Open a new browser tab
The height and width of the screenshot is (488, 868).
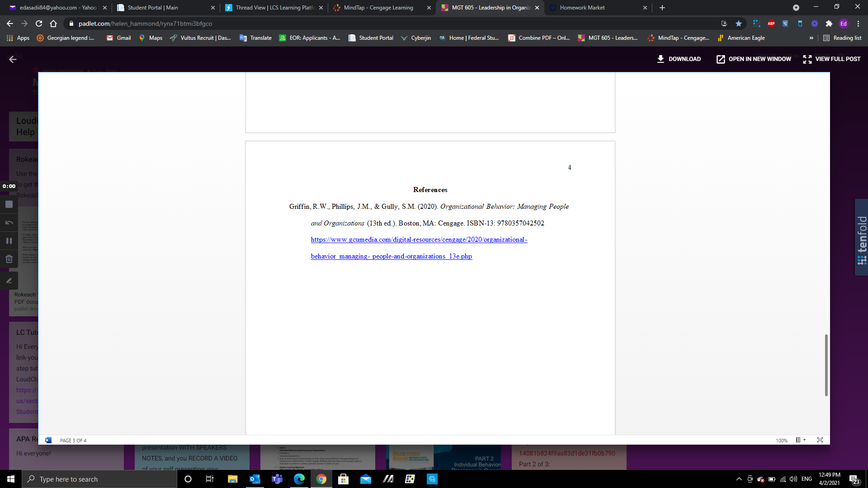coord(662,8)
